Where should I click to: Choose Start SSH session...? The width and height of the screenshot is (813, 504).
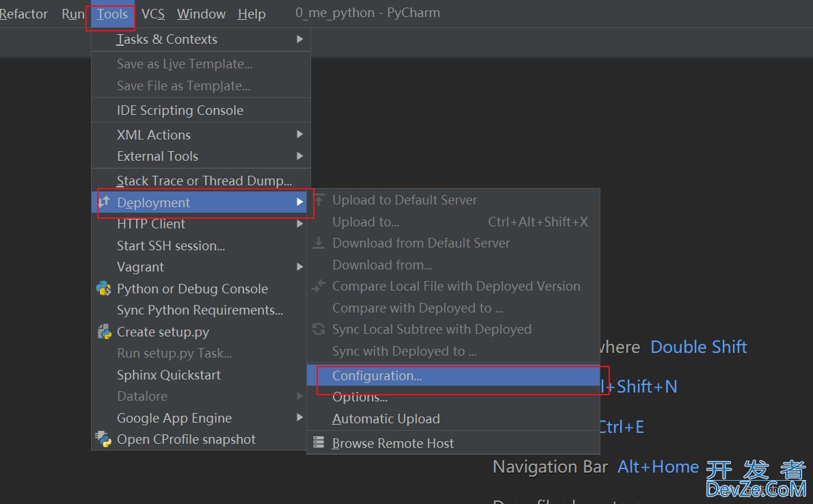[x=200, y=246]
